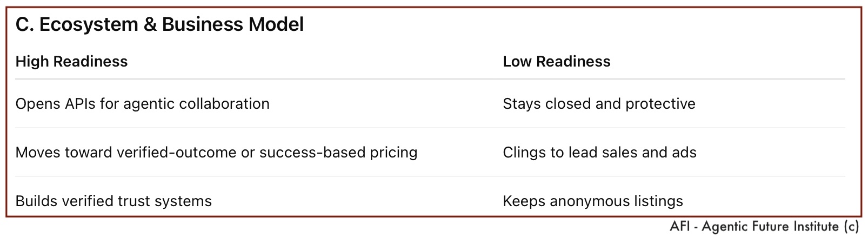
Task: Click the "Opens APIs for agentic collaboration" cell
Action: 142,104
